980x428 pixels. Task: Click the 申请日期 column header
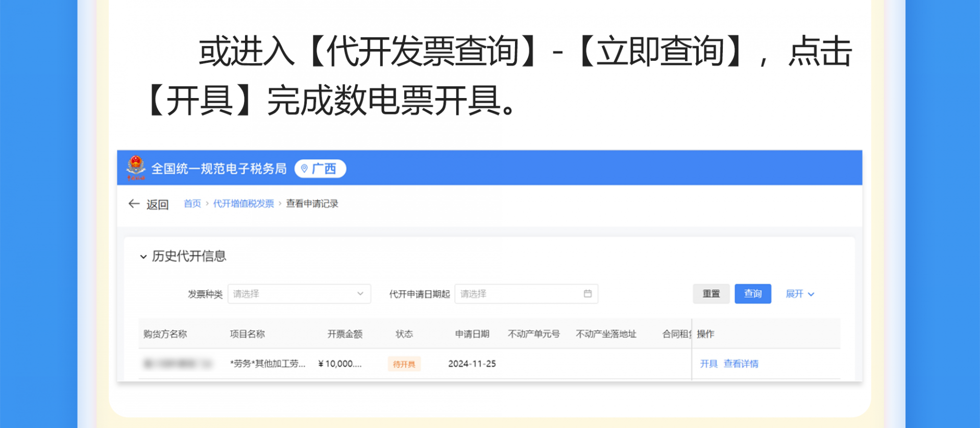[x=472, y=334]
